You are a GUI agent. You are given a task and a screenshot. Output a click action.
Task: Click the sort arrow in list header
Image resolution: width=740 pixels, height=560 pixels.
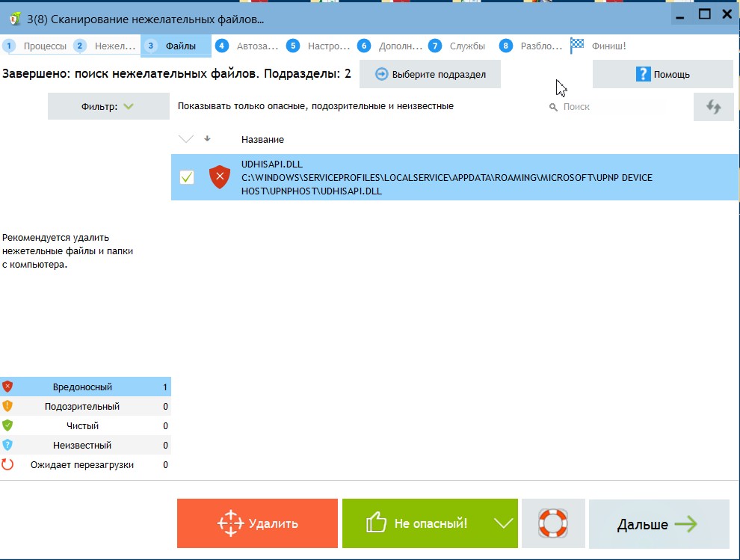tap(207, 139)
